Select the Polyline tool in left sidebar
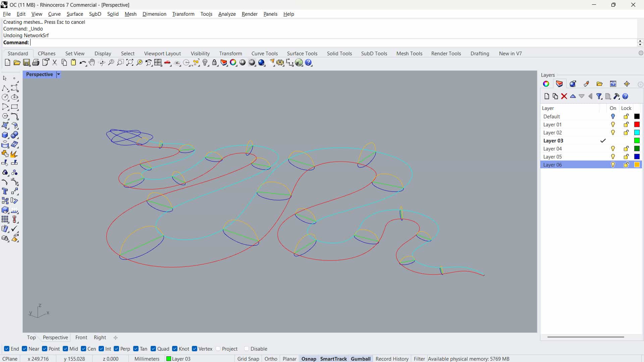The height and width of the screenshot is (362, 644). (5, 88)
